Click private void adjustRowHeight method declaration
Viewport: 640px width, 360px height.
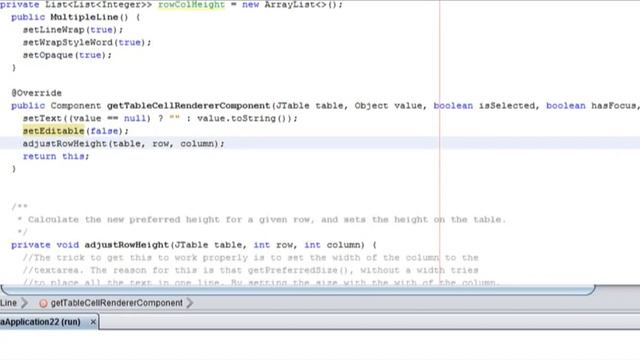click(x=194, y=245)
